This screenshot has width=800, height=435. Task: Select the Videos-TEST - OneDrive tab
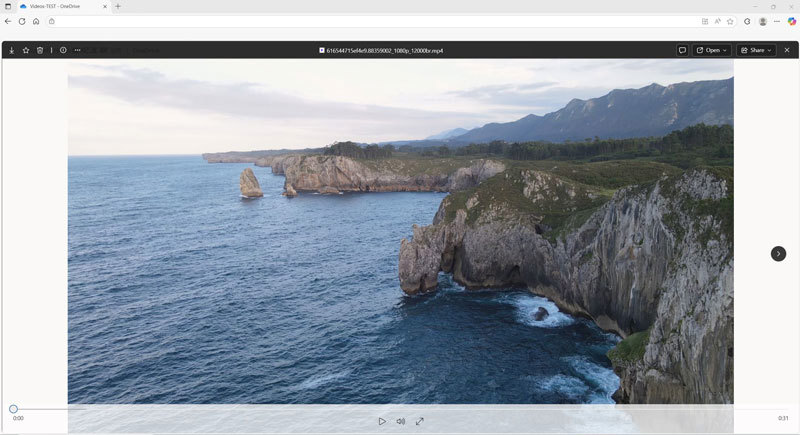[62, 7]
